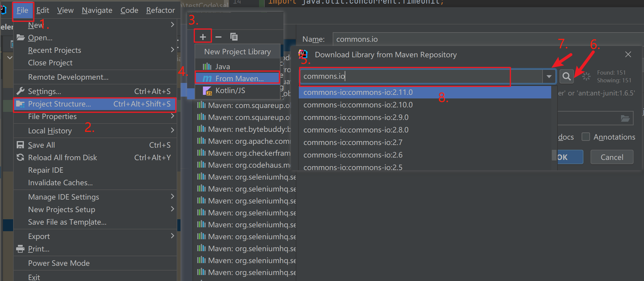This screenshot has width=644, height=281.
Task: Select Java in New Project Library list
Action: pyautogui.click(x=238, y=66)
